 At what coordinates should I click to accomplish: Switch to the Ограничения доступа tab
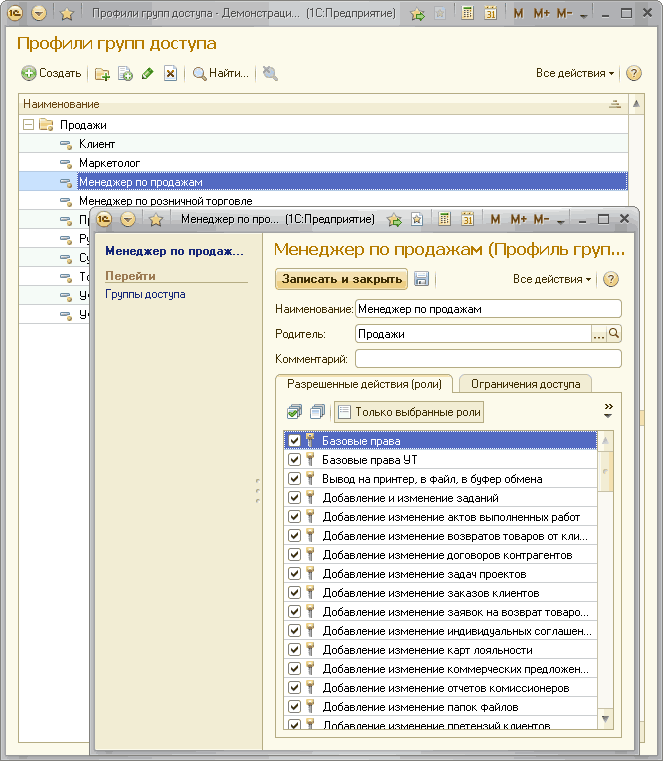point(526,384)
